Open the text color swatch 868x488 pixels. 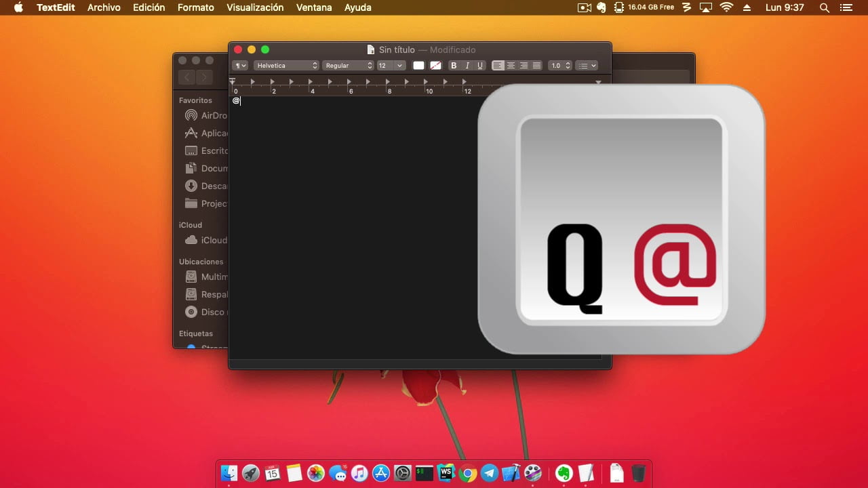419,66
